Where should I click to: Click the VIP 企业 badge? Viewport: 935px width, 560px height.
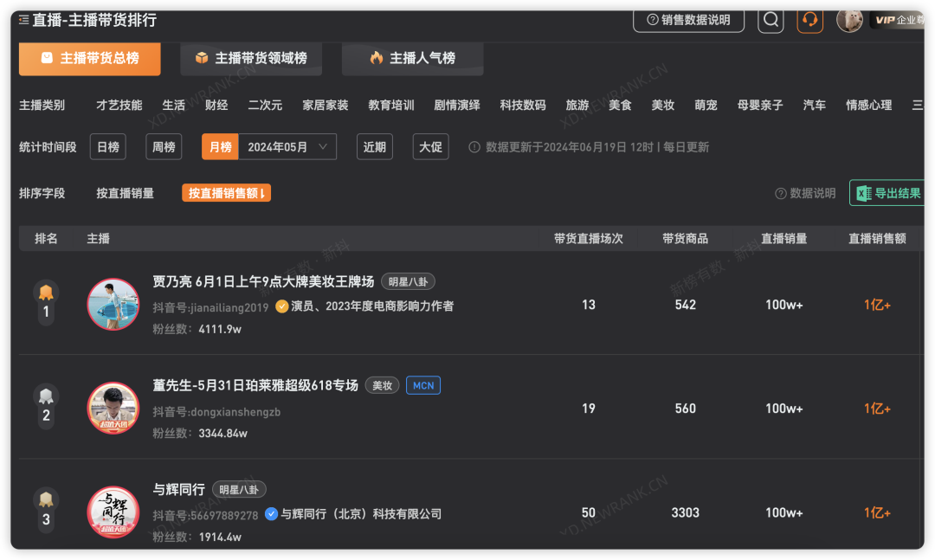[900, 20]
